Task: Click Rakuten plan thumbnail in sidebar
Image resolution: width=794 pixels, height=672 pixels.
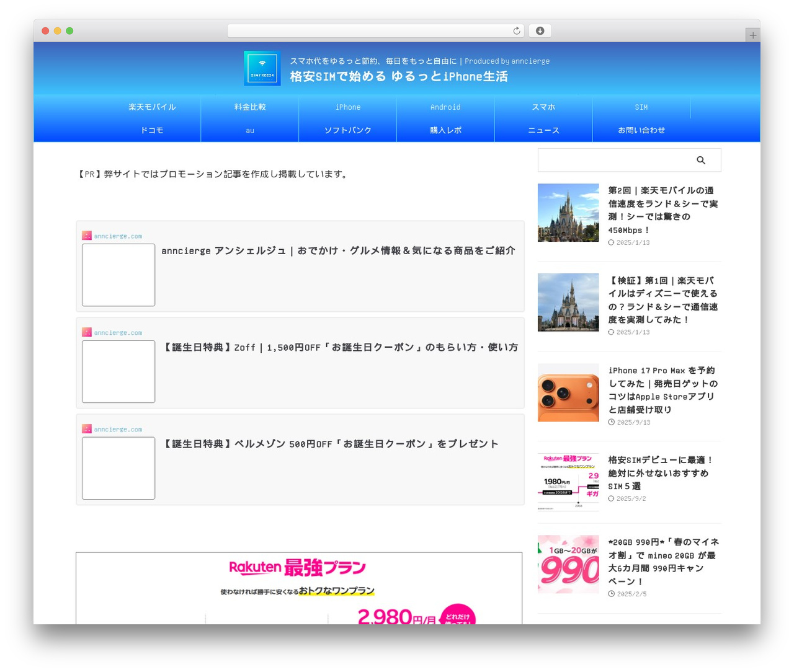Action: [x=568, y=482]
